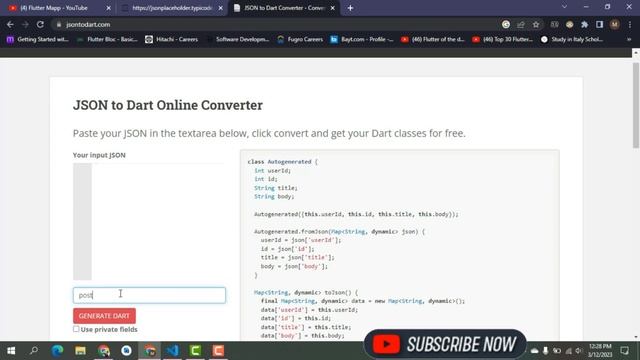640x360 pixels.
Task: Click the browser forward arrow
Action: pos(25,24)
